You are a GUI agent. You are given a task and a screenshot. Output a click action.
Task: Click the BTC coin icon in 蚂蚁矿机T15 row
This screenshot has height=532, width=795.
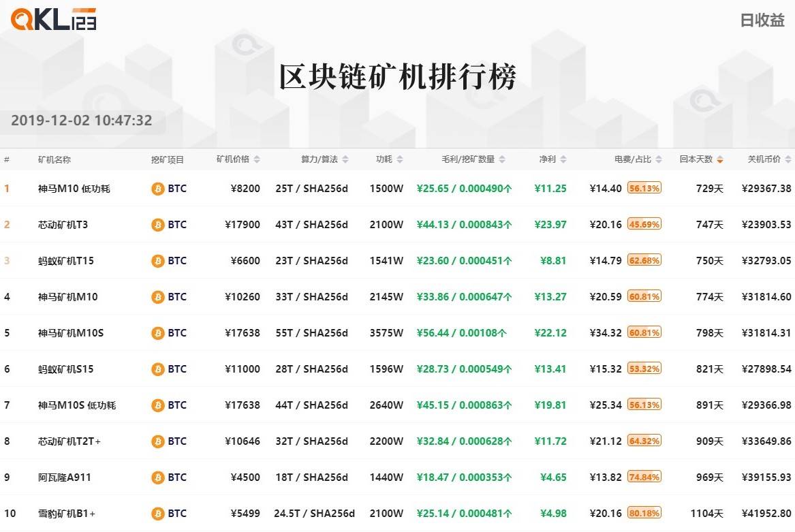[157, 261]
